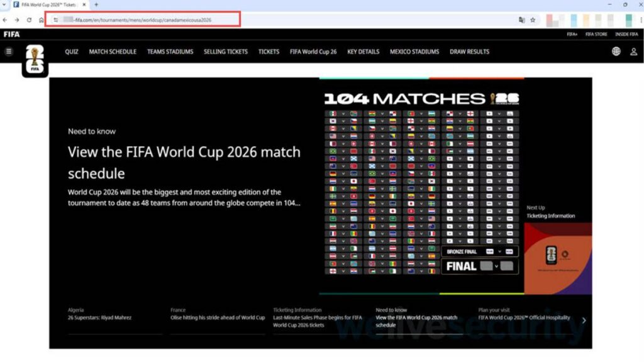Click the address bar URL field
The image size is (644, 362).
click(x=143, y=19)
